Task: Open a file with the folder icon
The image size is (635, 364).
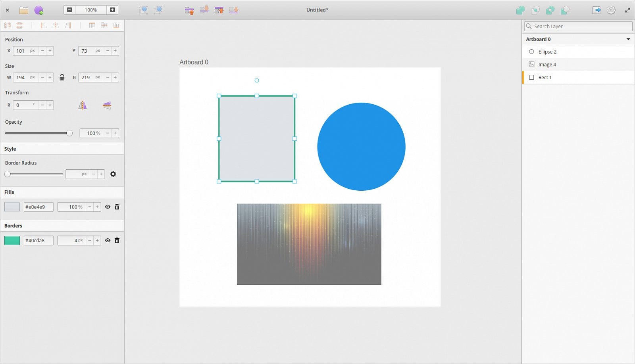Action: tap(24, 10)
